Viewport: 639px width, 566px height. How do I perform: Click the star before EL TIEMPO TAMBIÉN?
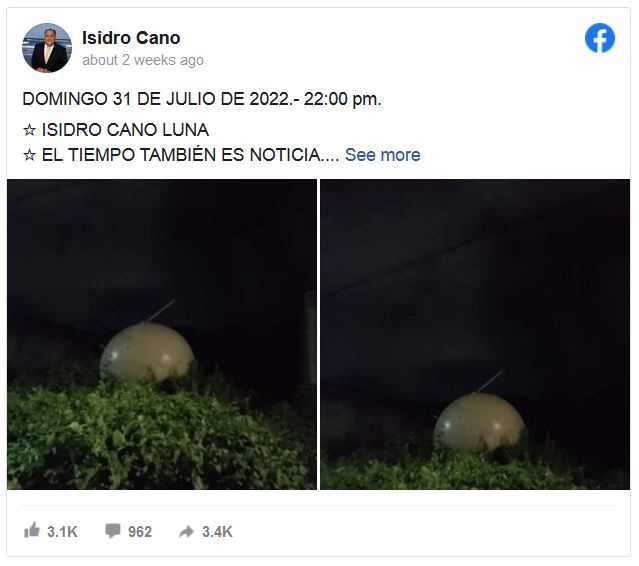[29, 155]
